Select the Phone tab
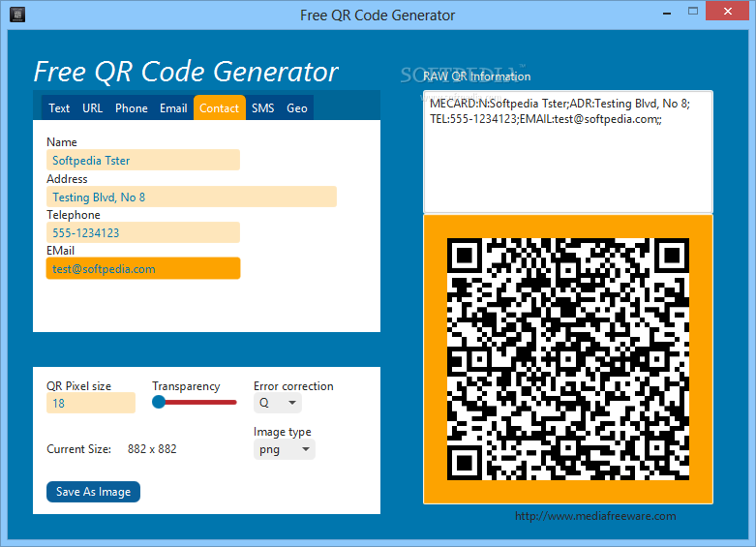This screenshot has height=547, width=756. 131,108
